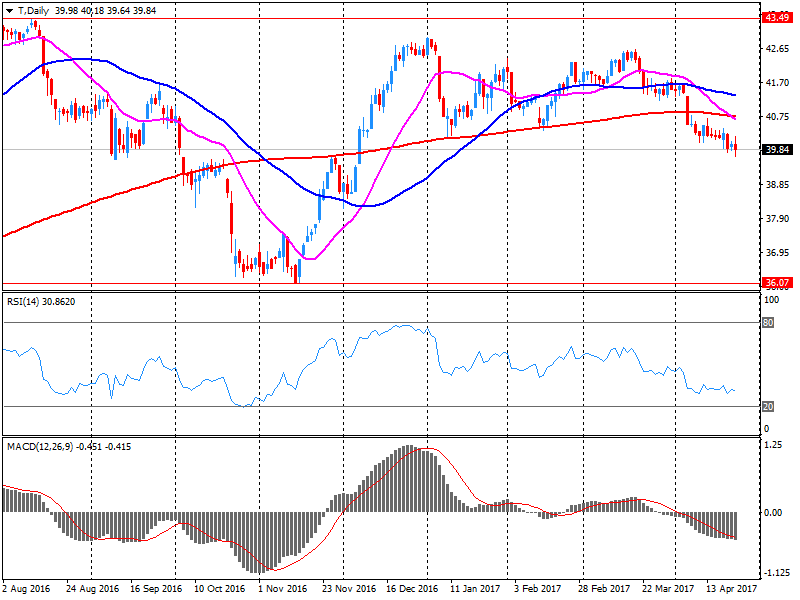The image size is (800, 600).
Task: Select the 10 Oct 2016 date label
Action: click(220, 588)
